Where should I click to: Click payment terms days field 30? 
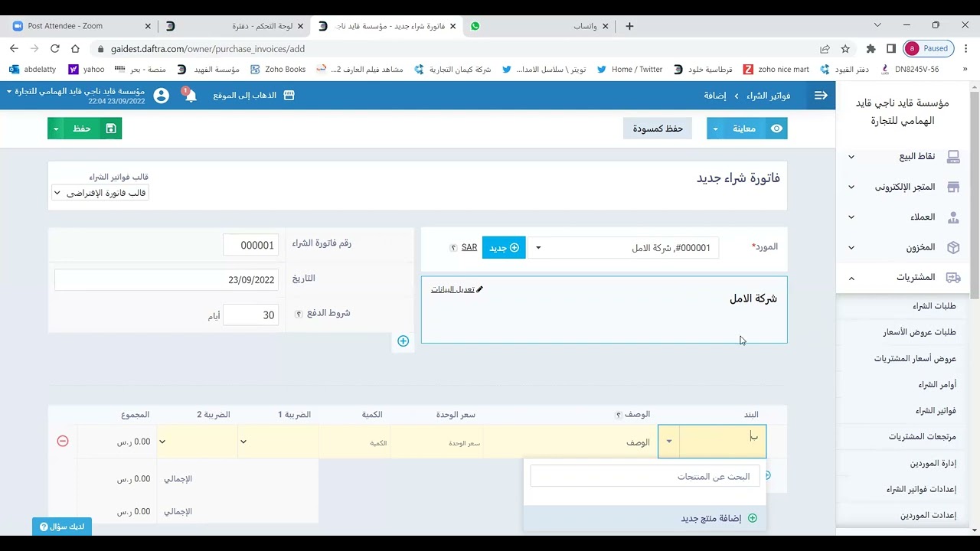[x=251, y=315]
